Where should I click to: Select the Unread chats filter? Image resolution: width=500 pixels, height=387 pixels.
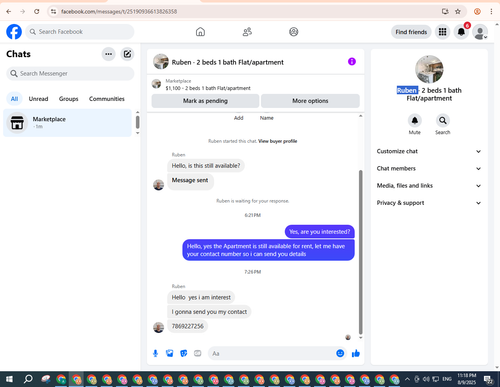(38, 99)
